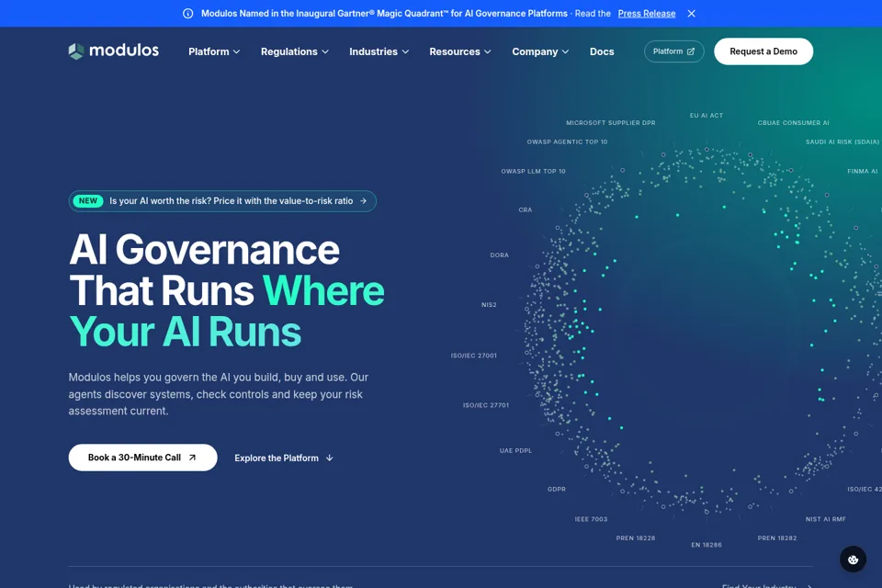882x588 pixels.
Task: Click the Book a 30-Minute Call button
Action: click(x=143, y=458)
